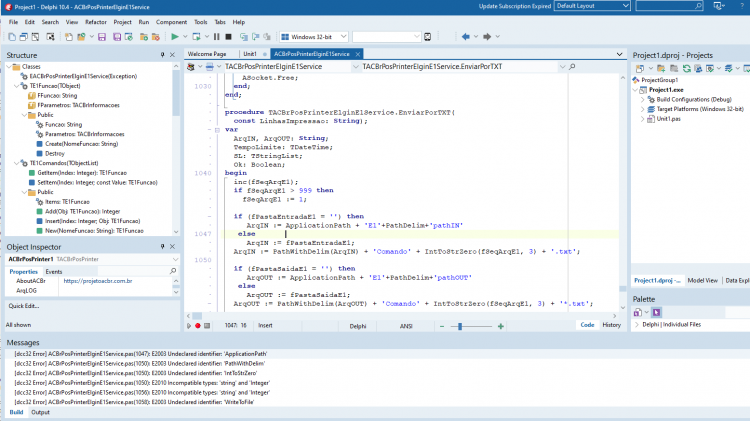Select the Undeclared identifier 'ApplicationPath' error message
The width and height of the screenshot is (750, 421).
[x=141, y=354]
